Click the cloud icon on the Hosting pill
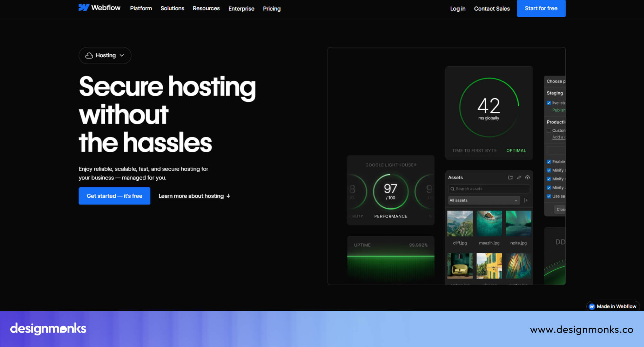Image resolution: width=644 pixels, height=347 pixels. 89,55
